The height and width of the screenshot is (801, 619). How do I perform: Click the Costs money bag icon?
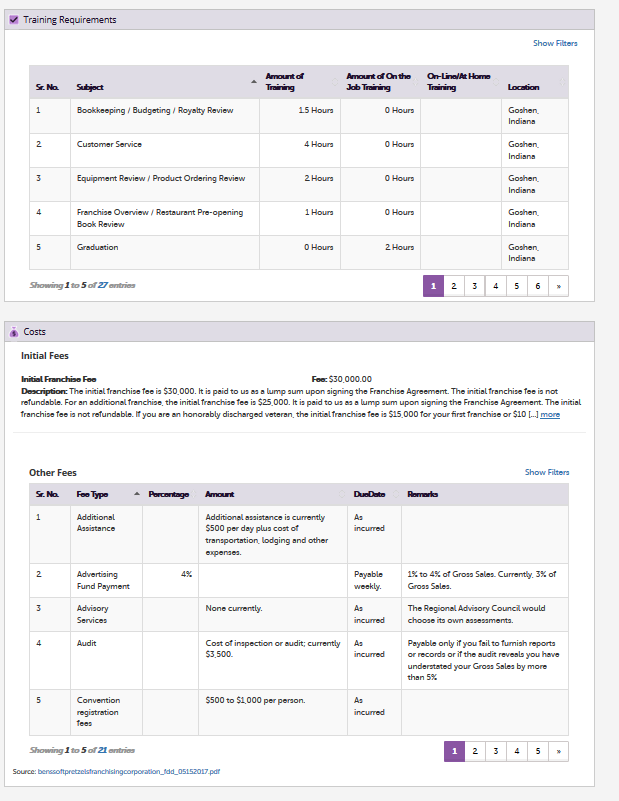tap(14, 332)
